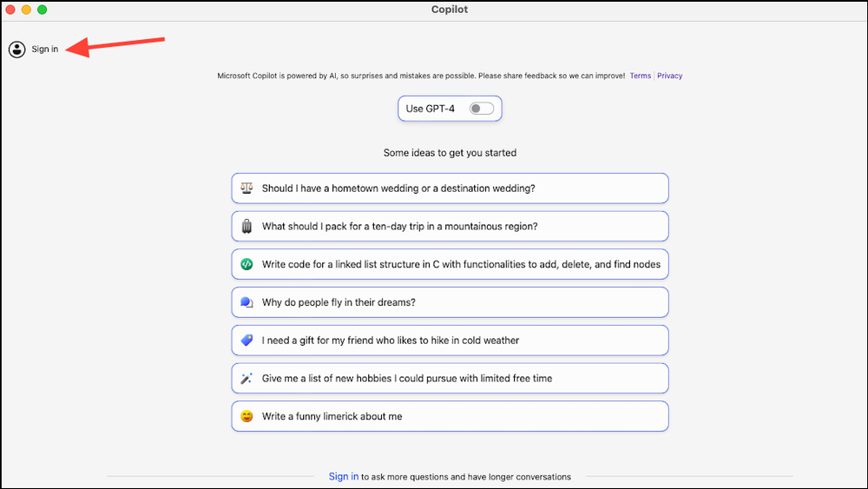The width and height of the screenshot is (868, 489).
Task: Choose the new hobbies with limited free time text
Action: [406, 379]
